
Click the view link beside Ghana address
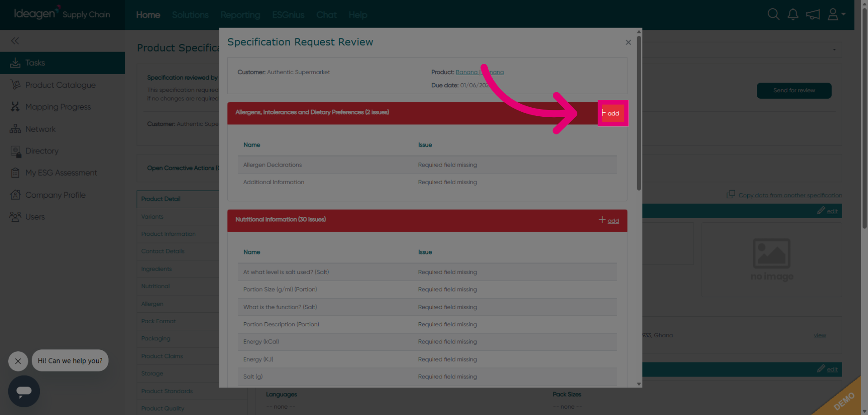(x=820, y=335)
